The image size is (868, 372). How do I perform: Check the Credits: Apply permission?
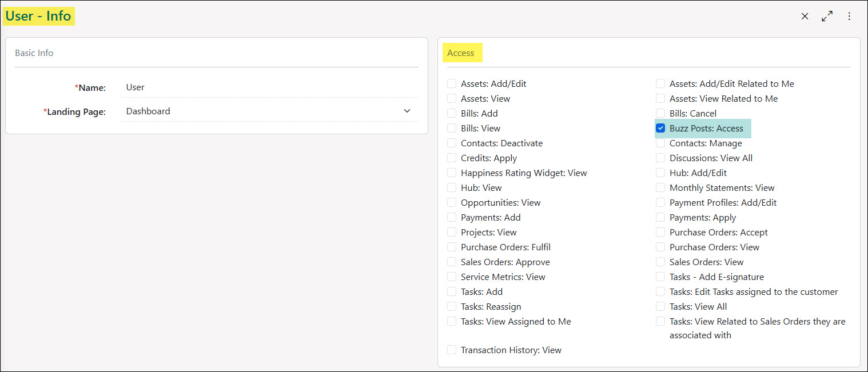click(451, 158)
